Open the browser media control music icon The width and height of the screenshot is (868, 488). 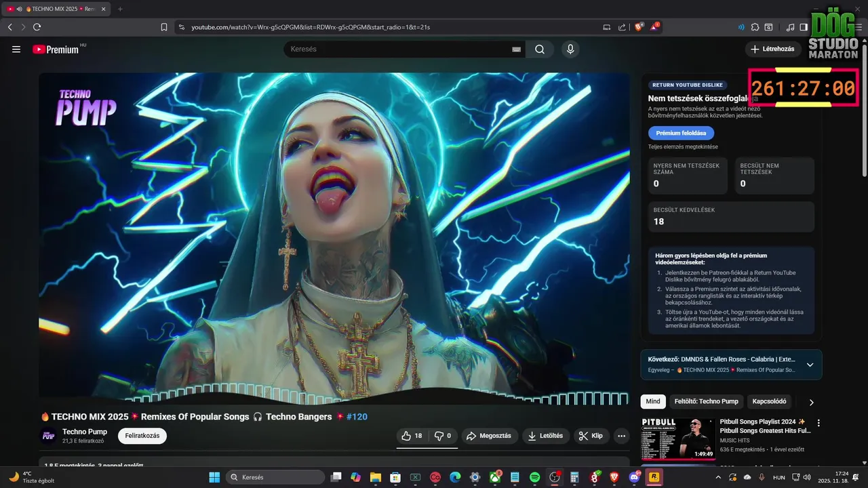tap(790, 27)
